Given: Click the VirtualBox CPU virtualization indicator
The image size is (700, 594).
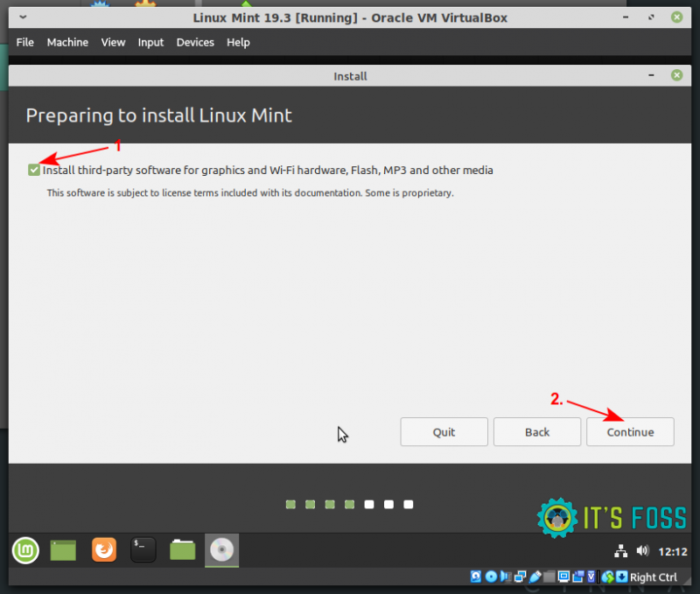Looking at the screenshot, I should 591,577.
